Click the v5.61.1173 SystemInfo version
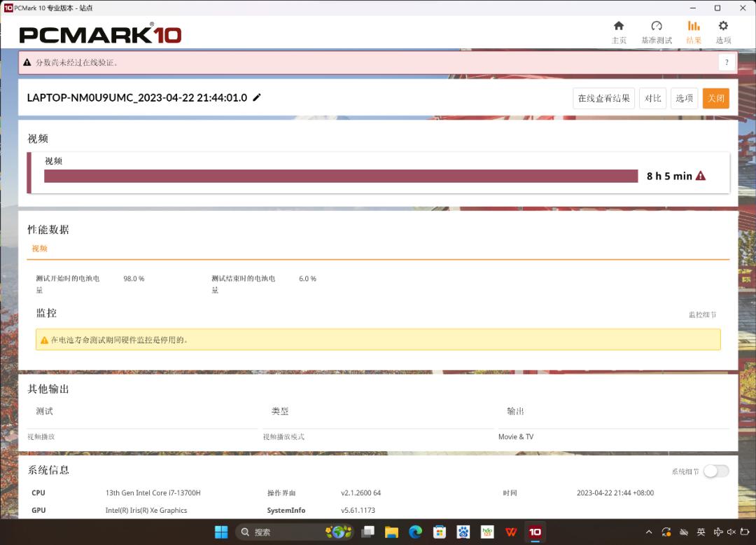Image resolution: width=756 pixels, height=545 pixels. tap(358, 510)
